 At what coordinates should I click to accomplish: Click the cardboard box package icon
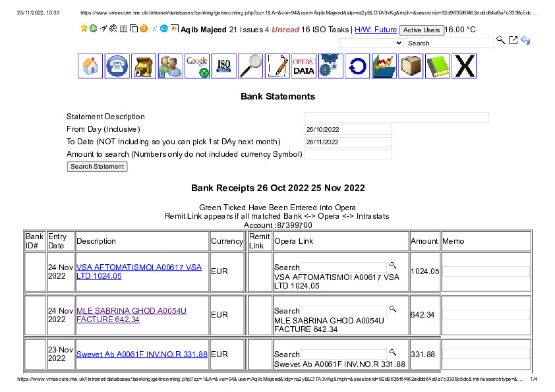(411, 67)
